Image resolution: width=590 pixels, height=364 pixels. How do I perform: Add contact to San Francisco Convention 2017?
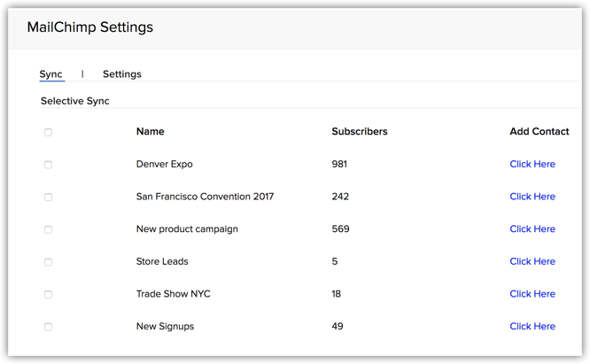pos(532,197)
